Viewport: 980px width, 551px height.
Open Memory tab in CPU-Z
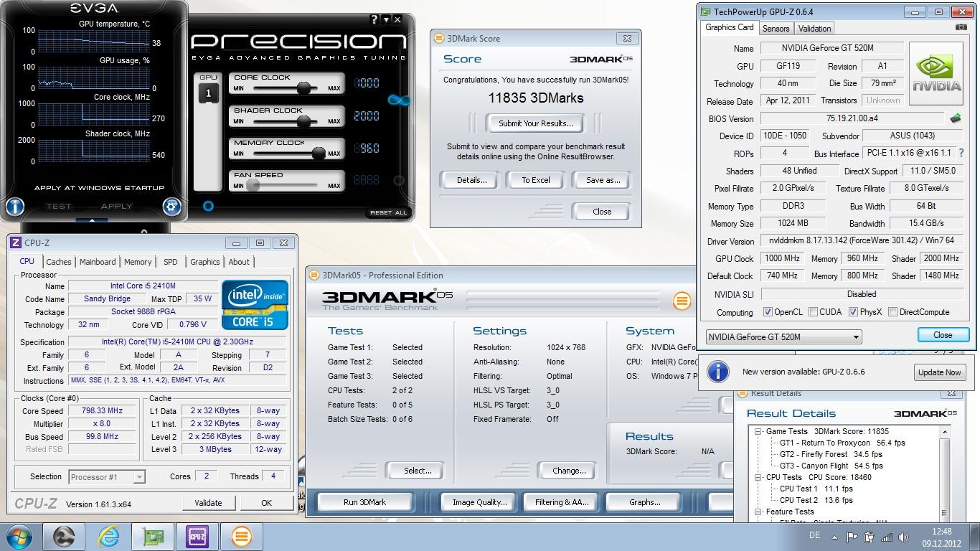pos(138,262)
